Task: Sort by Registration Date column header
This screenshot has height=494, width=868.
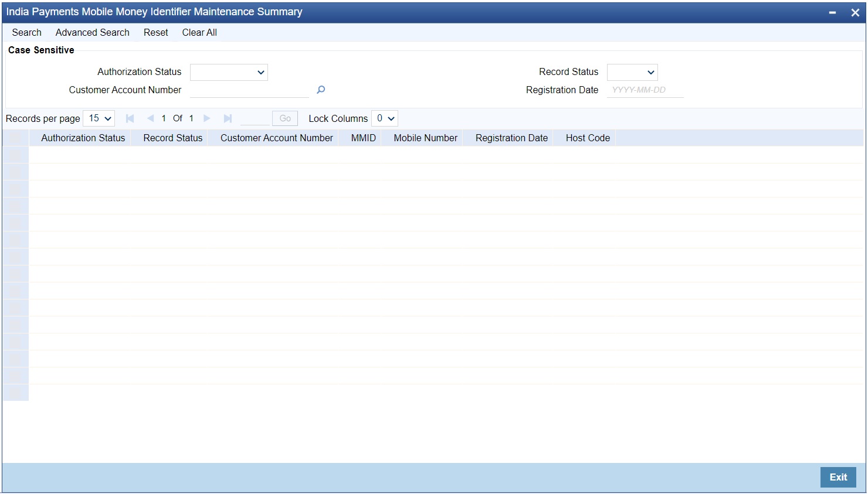Action: pyautogui.click(x=512, y=138)
